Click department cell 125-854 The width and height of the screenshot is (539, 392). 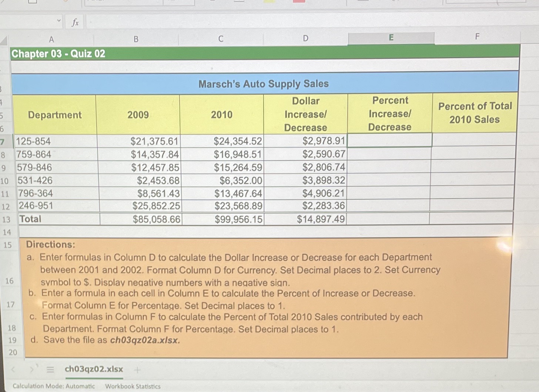pyautogui.click(x=56, y=141)
